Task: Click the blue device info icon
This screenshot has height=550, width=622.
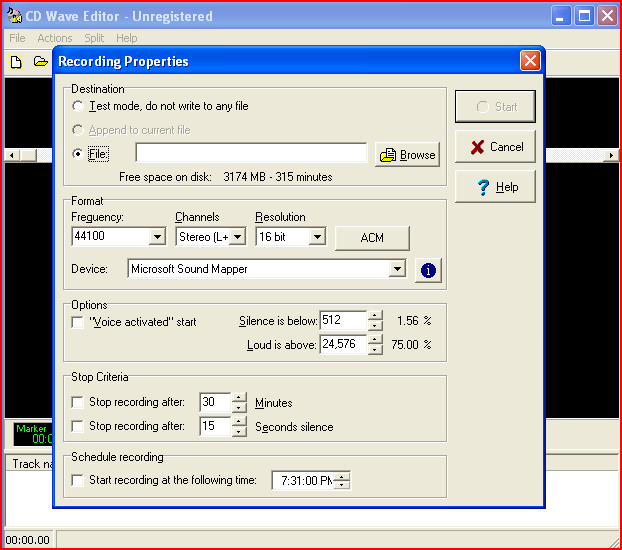Action: (428, 270)
